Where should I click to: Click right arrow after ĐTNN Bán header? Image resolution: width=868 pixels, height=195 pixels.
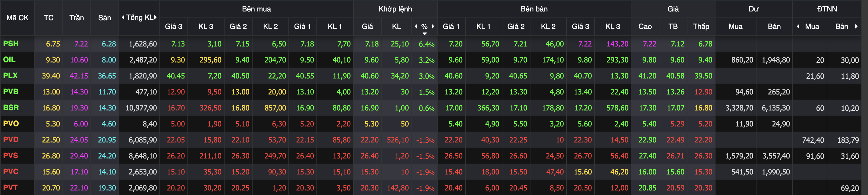coord(856,26)
